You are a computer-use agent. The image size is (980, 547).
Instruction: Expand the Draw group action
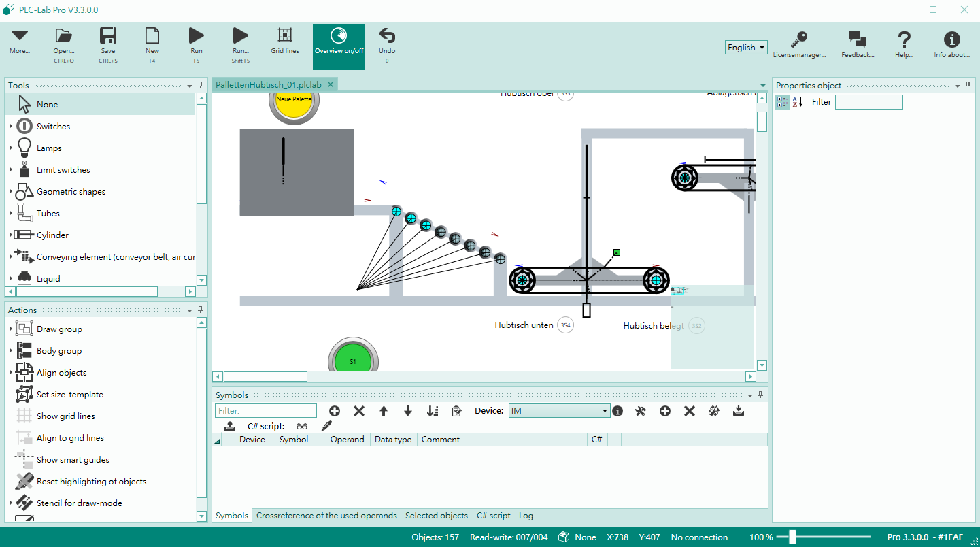[x=11, y=329]
